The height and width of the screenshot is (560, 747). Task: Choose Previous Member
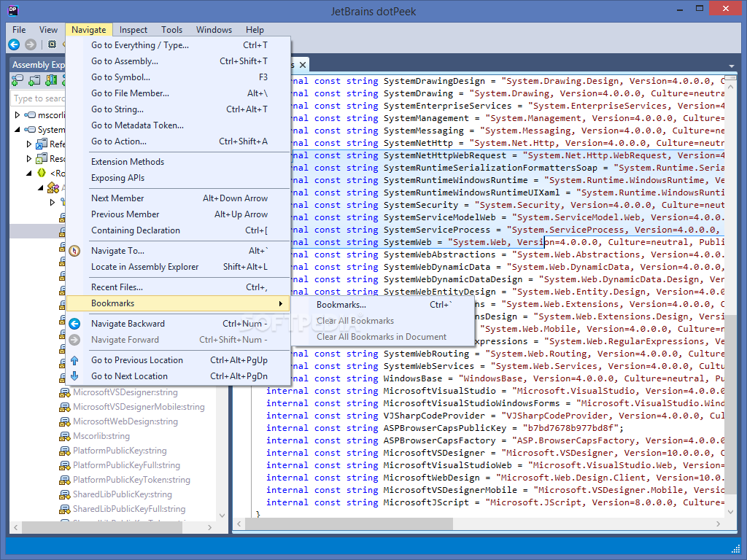click(x=178, y=214)
